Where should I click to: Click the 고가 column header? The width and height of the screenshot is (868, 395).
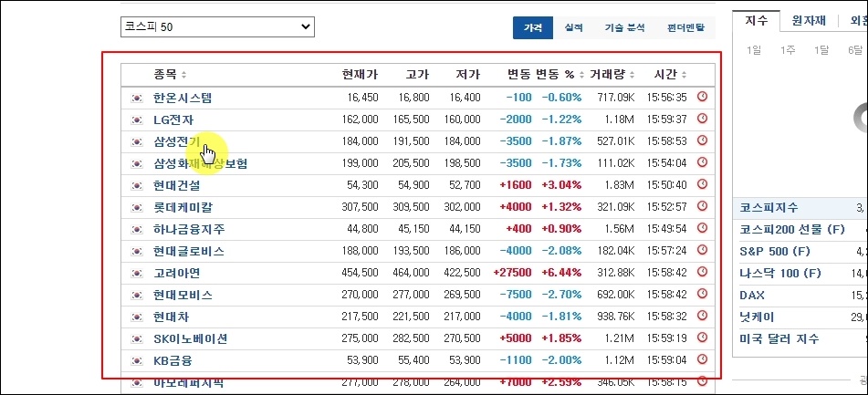417,75
